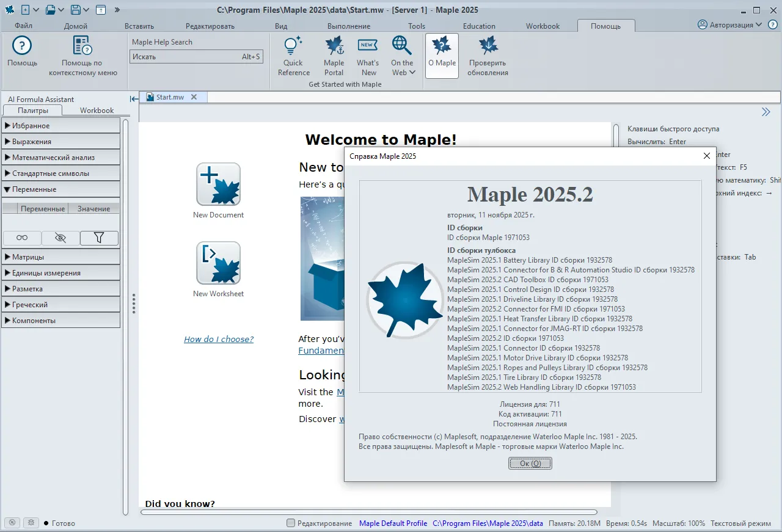The image size is (782, 532).
Task: Expand the right context panel double-chevron
Action: pyautogui.click(x=766, y=112)
